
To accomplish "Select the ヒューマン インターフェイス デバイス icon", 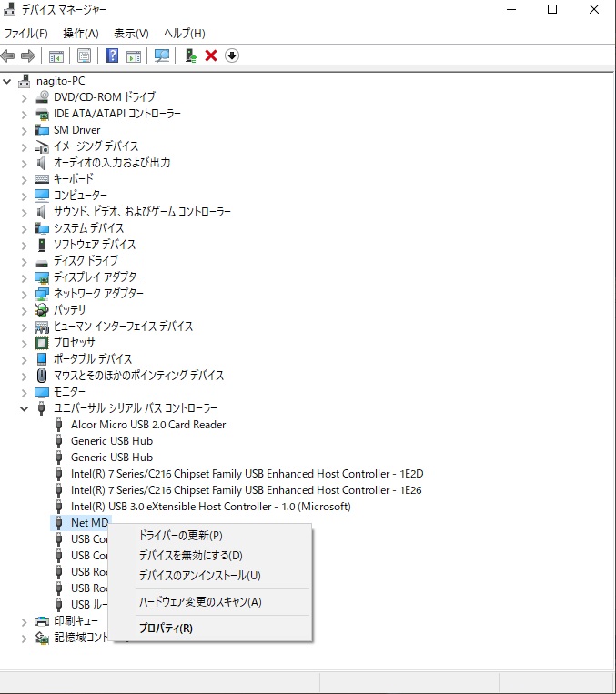I will click(42, 327).
